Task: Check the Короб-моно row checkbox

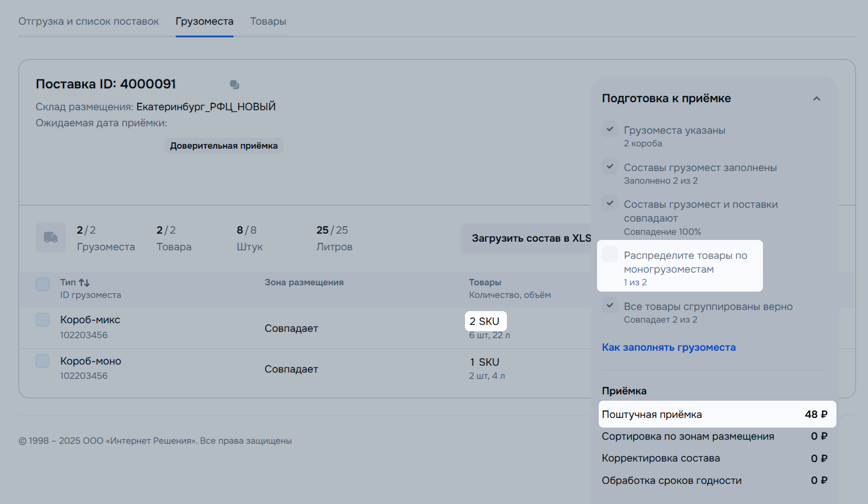Action: [42, 361]
